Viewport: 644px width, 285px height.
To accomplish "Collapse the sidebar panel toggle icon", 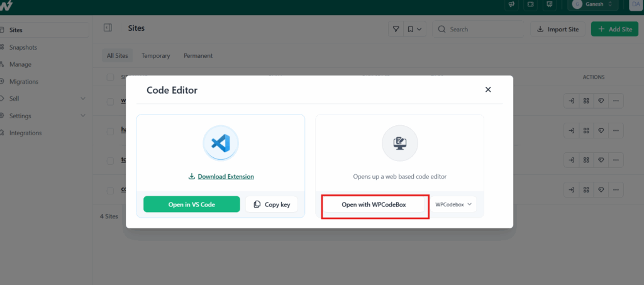I will tap(108, 28).
